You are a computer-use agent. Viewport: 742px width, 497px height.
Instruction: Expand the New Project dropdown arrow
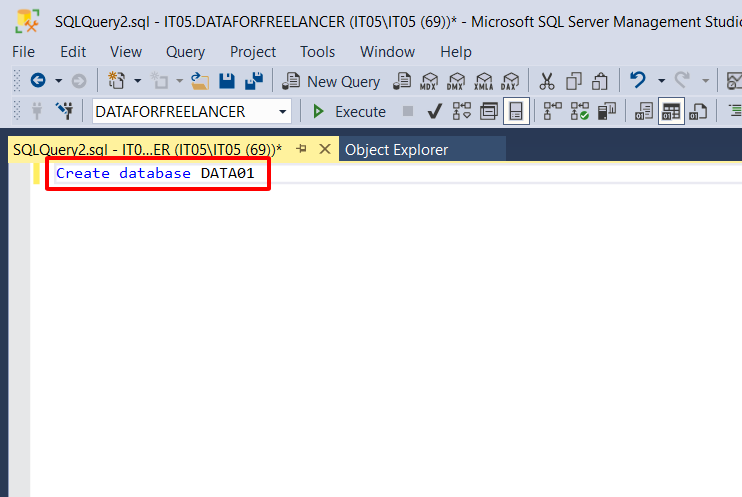(x=138, y=81)
